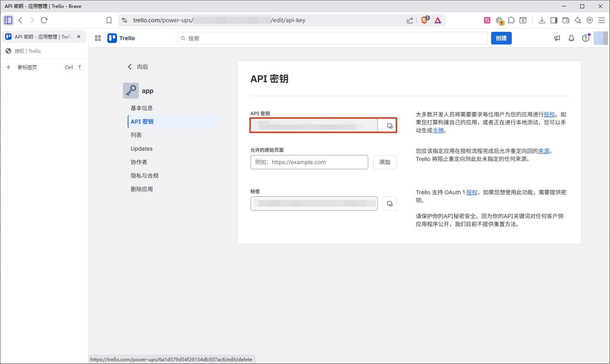Reload the current page

click(44, 20)
